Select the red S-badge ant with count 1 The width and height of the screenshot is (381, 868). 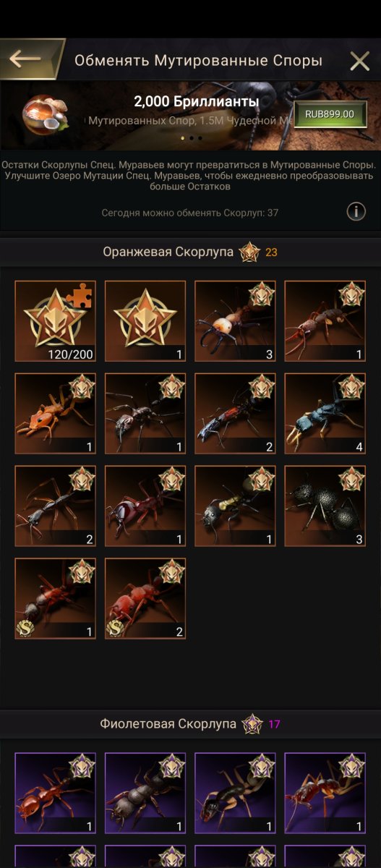[x=55, y=598]
